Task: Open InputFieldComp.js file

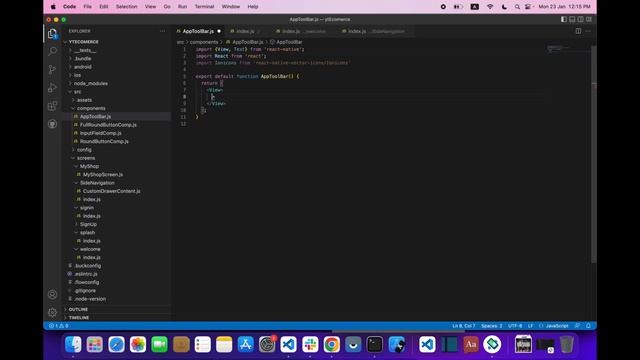Action: pos(100,133)
